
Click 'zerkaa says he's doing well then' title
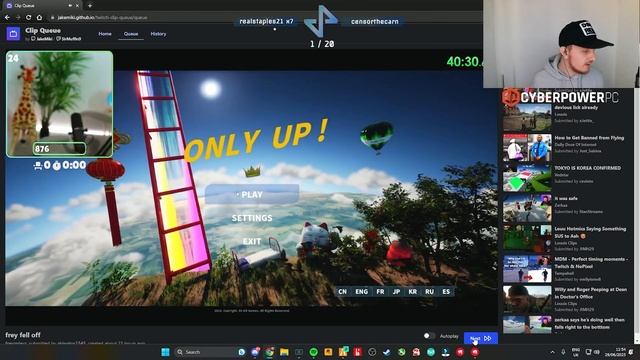click(x=589, y=323)
